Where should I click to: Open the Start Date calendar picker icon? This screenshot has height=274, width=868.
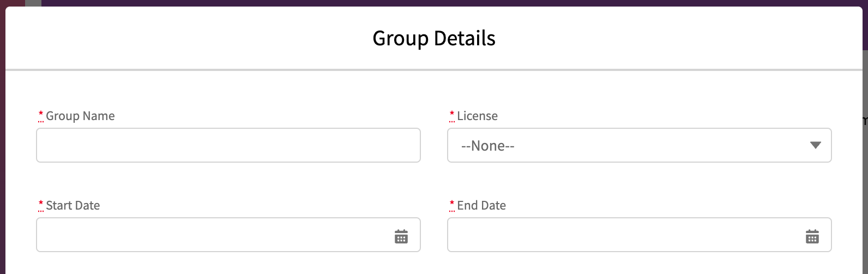coord(401,236)
